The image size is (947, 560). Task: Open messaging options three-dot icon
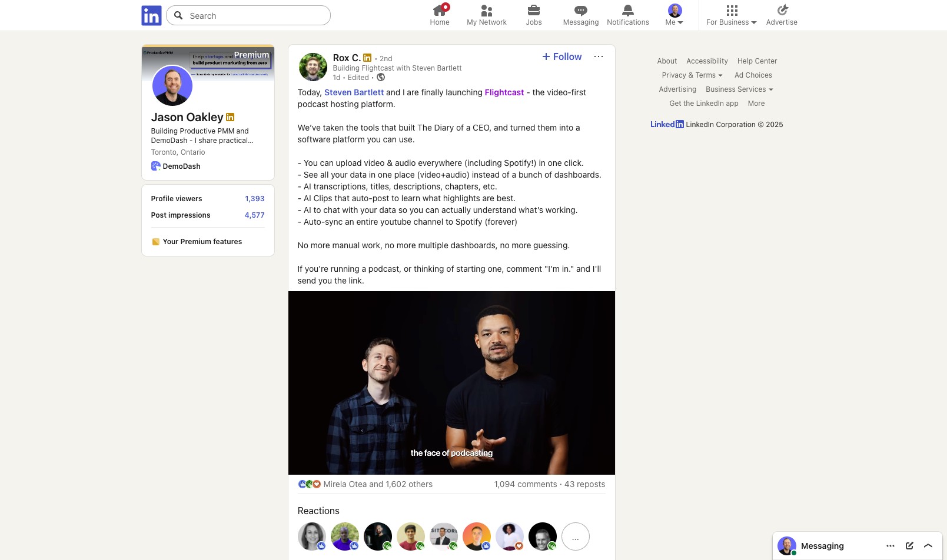[890, 546]
